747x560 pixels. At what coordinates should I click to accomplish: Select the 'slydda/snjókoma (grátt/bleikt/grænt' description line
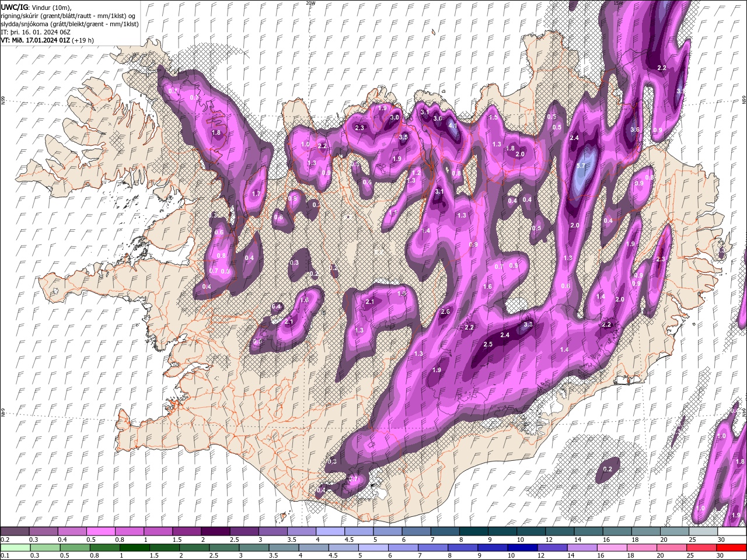69,24
